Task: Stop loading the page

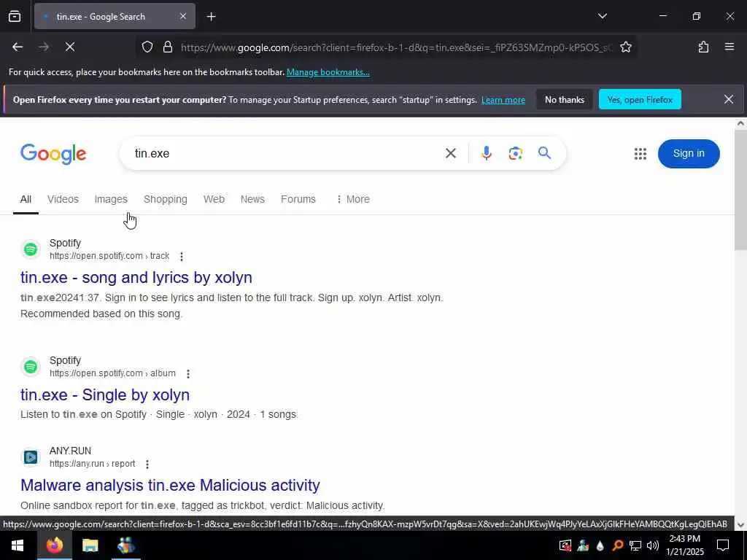Action: (x=70, y=47)
